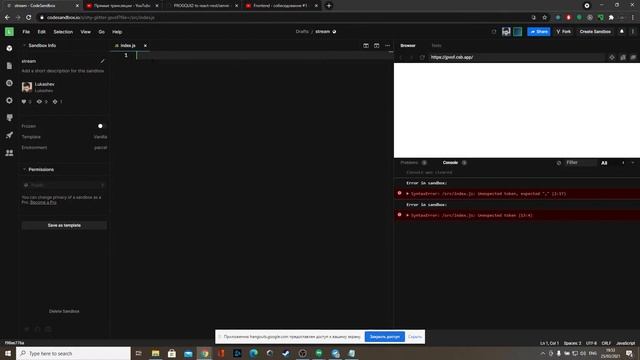Screen dimensions: 640x360
Task: Collapse the Permissions section
Action: (38, 169)
